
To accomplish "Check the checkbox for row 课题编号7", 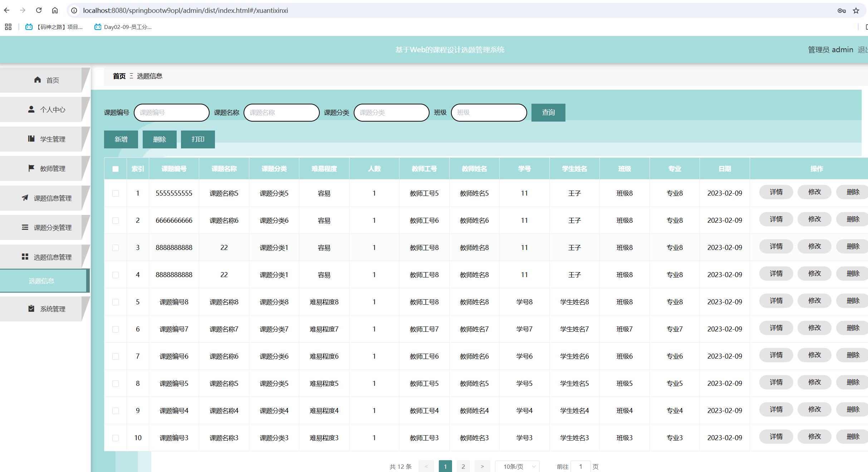I will (116, 329).
